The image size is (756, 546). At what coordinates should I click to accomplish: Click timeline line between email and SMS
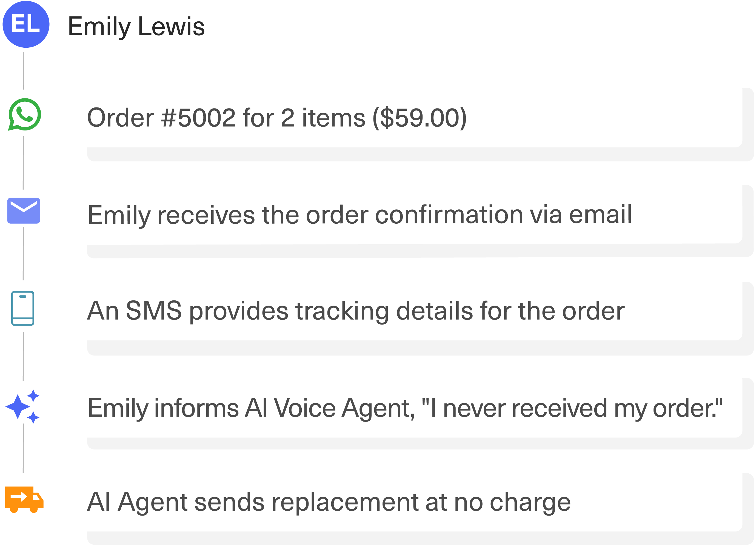tap(23, 254)
